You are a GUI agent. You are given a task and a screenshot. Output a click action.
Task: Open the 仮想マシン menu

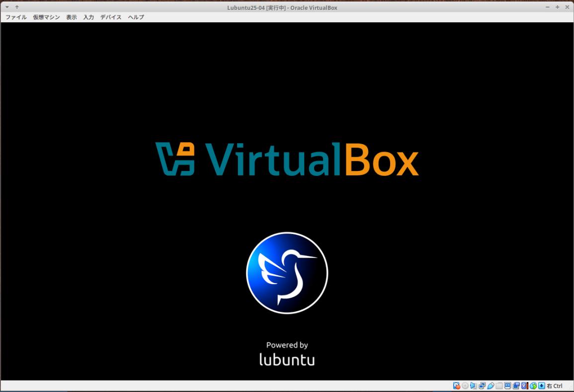[47, 17]
